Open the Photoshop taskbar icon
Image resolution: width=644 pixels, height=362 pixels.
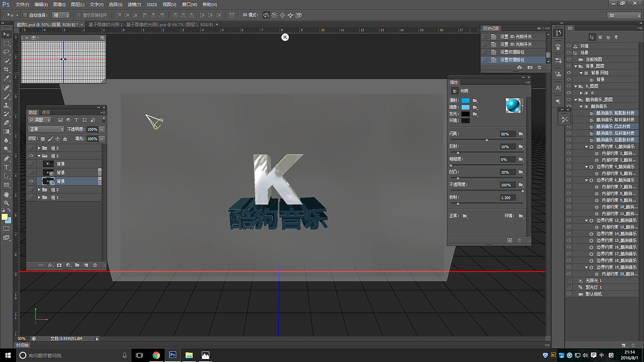173,355
